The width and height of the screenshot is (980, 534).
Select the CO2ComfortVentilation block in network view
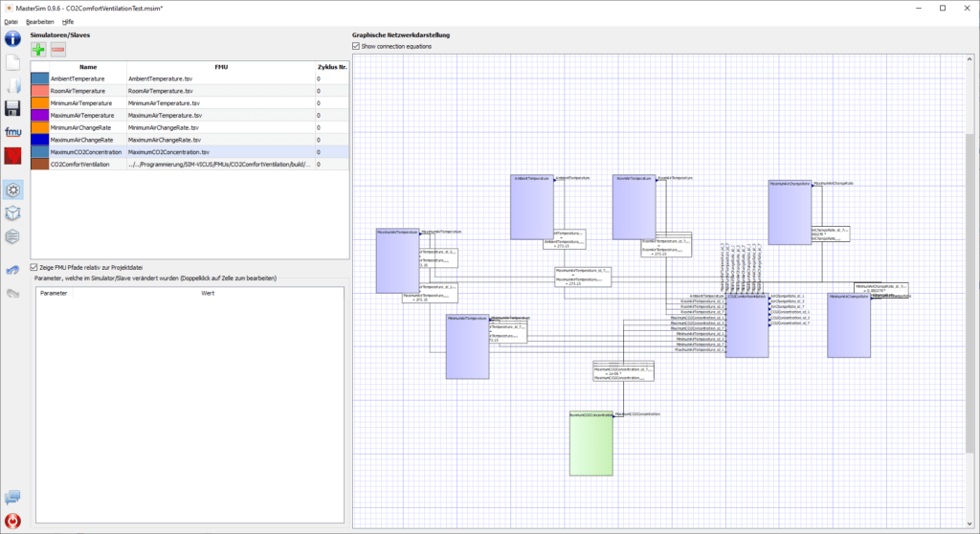point(747,325)
